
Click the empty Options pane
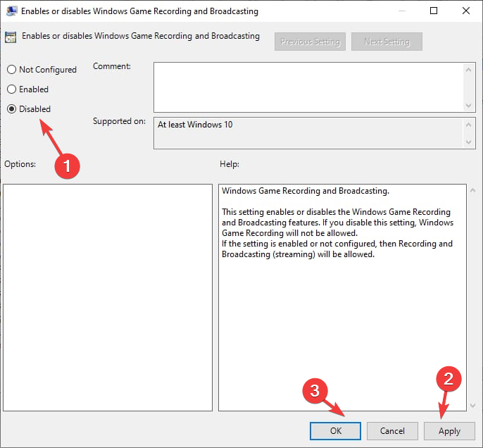coord(108,297)
